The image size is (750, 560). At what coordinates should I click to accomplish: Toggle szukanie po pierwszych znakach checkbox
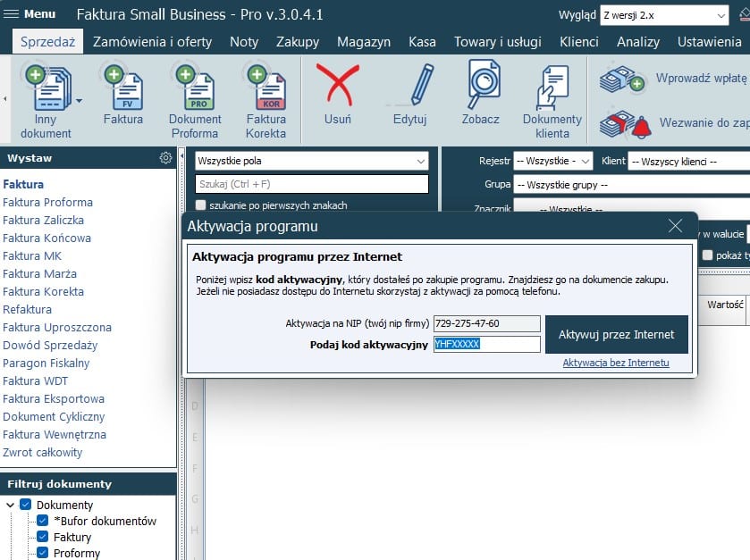(201, 205)
